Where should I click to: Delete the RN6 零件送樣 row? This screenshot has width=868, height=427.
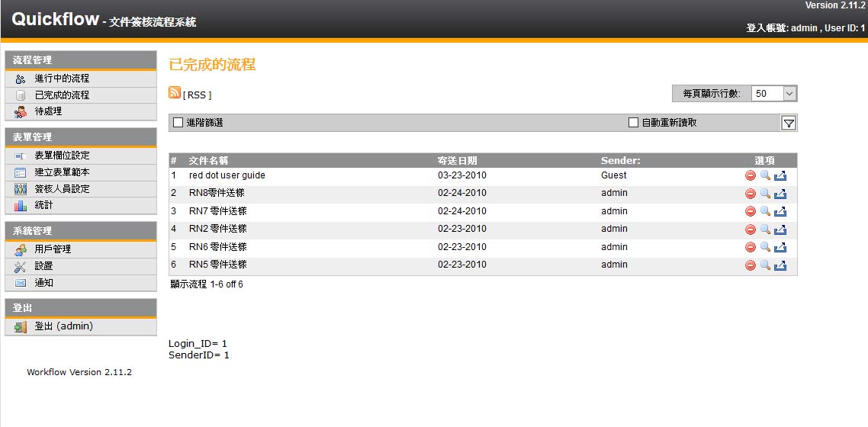(x=751, y=247)
